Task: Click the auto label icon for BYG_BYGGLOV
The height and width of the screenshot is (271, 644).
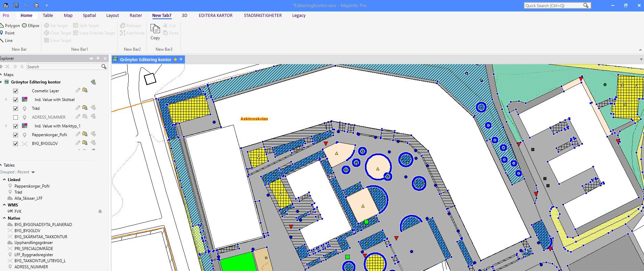Action: point(93,143)
